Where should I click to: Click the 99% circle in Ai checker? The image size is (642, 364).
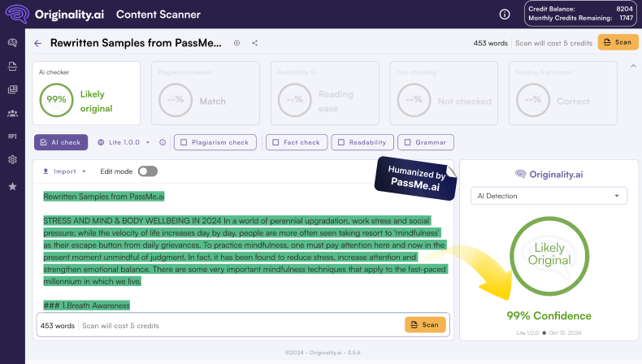(57, 100)
